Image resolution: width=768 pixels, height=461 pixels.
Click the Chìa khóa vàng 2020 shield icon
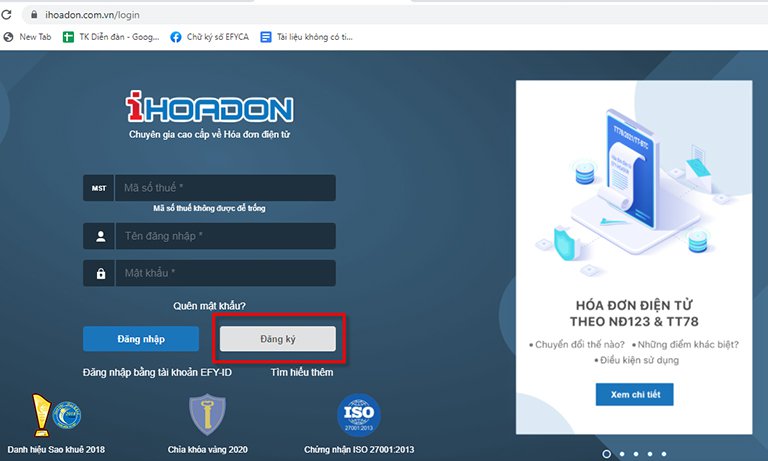(x=206, y=416)
